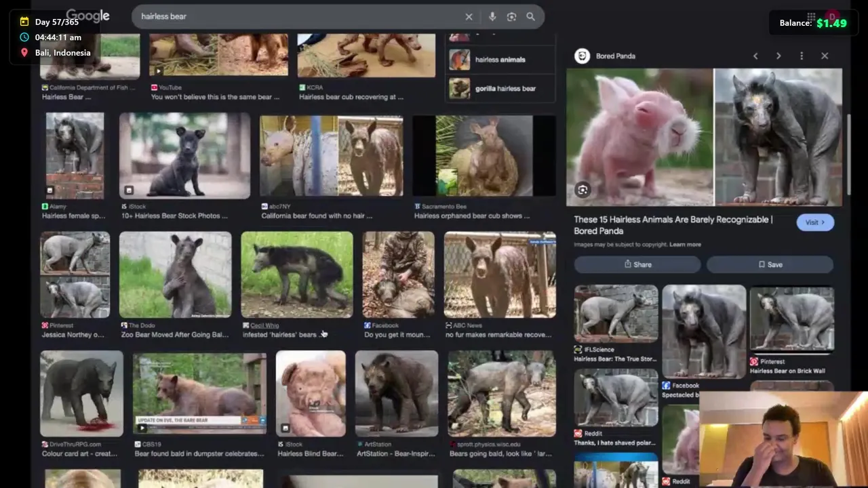Open the Facebook Spectacled bear related image
868x488 pixels.
[704, 331]
